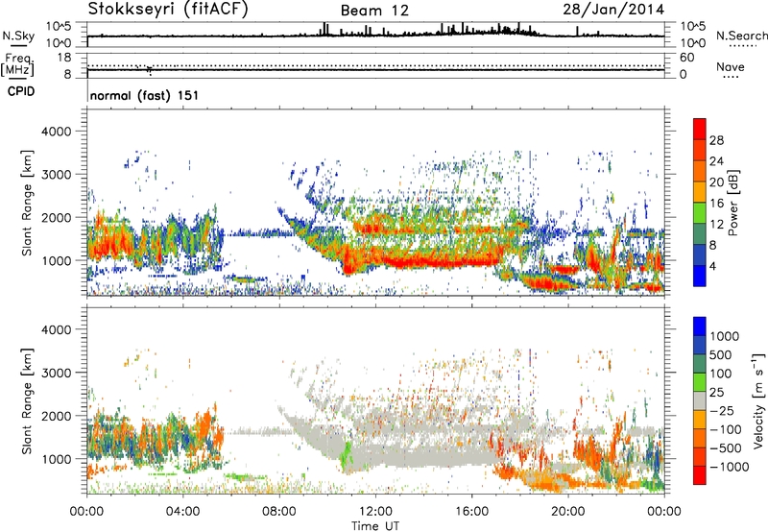Click the Stokkseyri (fitACF) title

[168, 10]
